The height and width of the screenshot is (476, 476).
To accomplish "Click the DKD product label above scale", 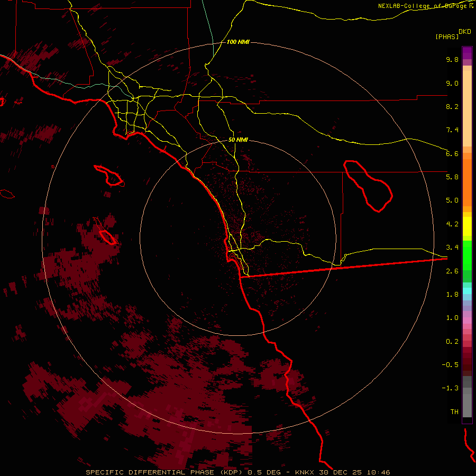I will pos(465,32).
